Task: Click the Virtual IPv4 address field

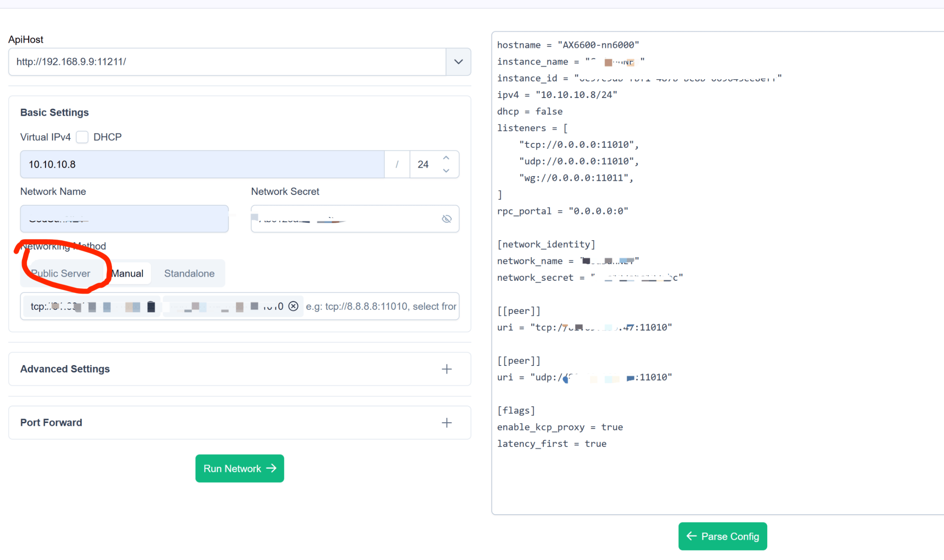Action: click(x=202, y=164)
